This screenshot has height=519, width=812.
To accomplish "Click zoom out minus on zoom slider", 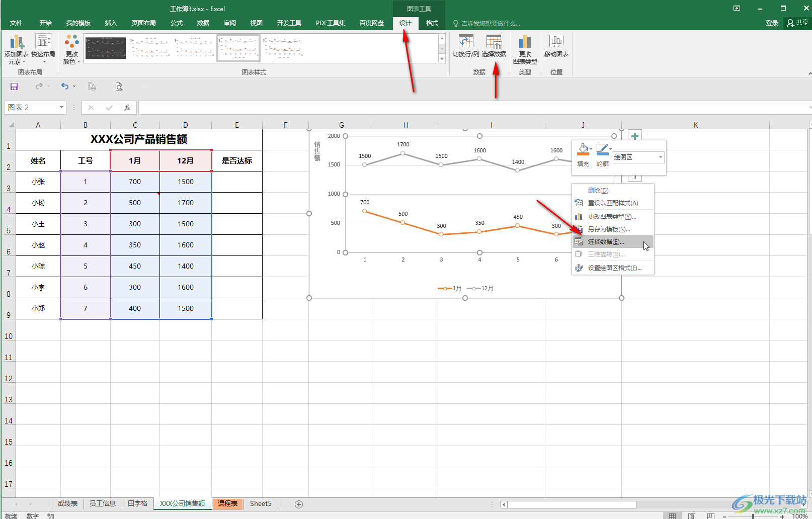I will click(724, 516).
